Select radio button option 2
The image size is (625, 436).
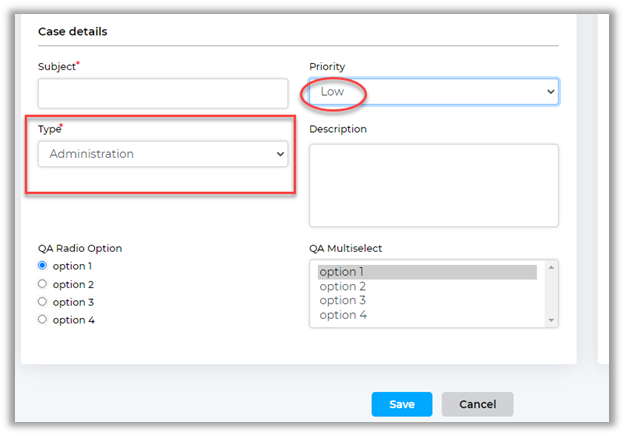tap(42, 284)
